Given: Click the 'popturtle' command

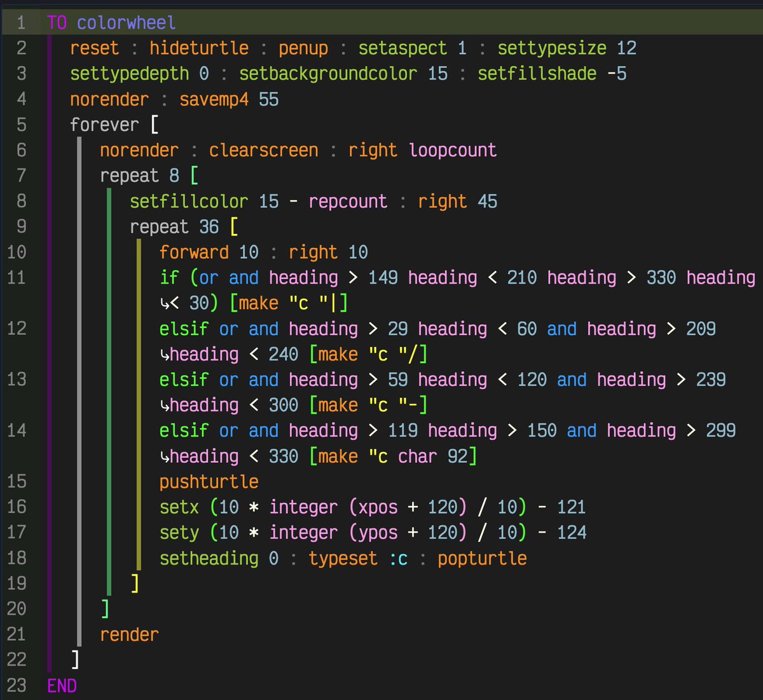Looking at the screenshot, I should pyautogui.click(x=482, y=558).
